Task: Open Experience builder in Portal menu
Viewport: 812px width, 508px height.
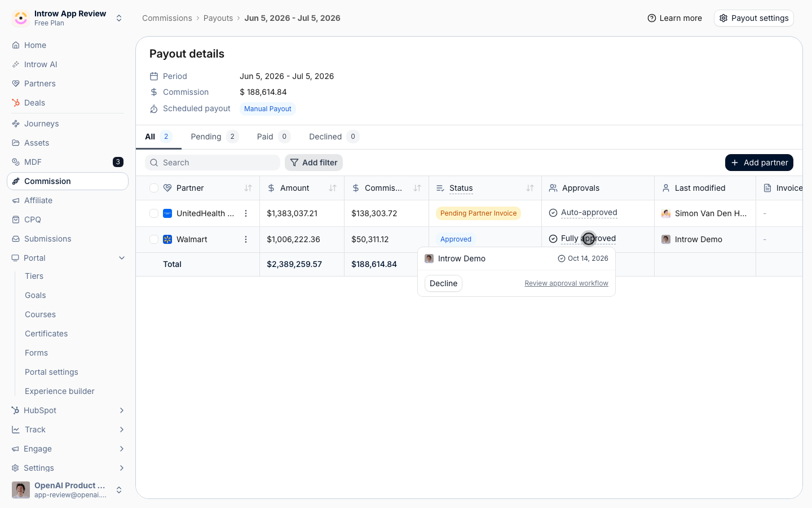Action: pyautogui.click(x=60, y=391)
